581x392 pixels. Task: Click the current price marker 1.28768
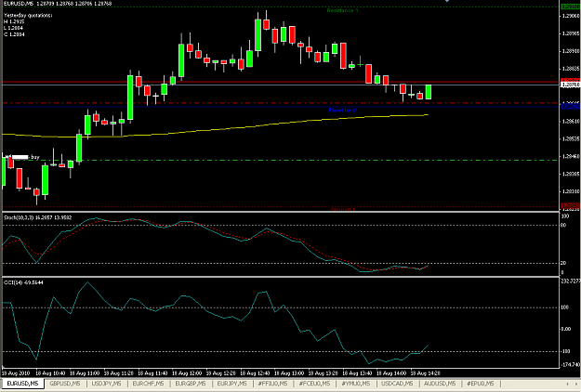point(571,85)
